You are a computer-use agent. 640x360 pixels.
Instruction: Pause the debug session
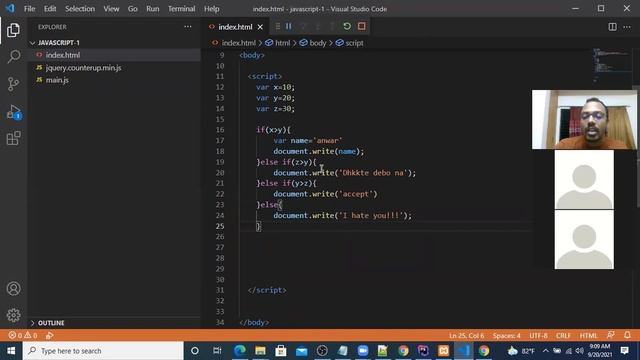tap(289, 26)
